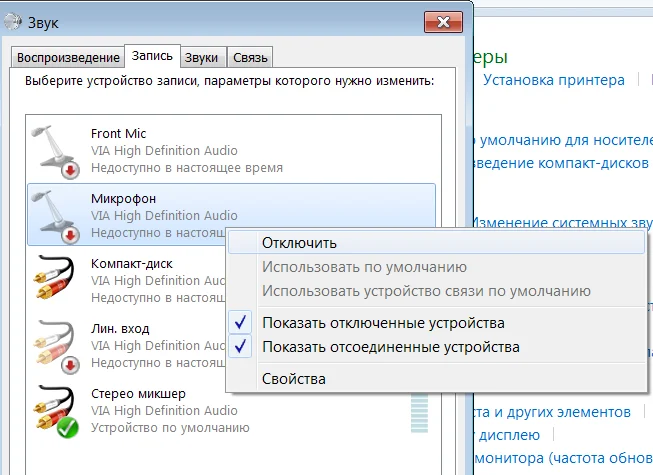This screenshot has height=475, width=653.
Task: Open 'Изменение системных звуков' link in Control Panel
Action: point(562,222)
